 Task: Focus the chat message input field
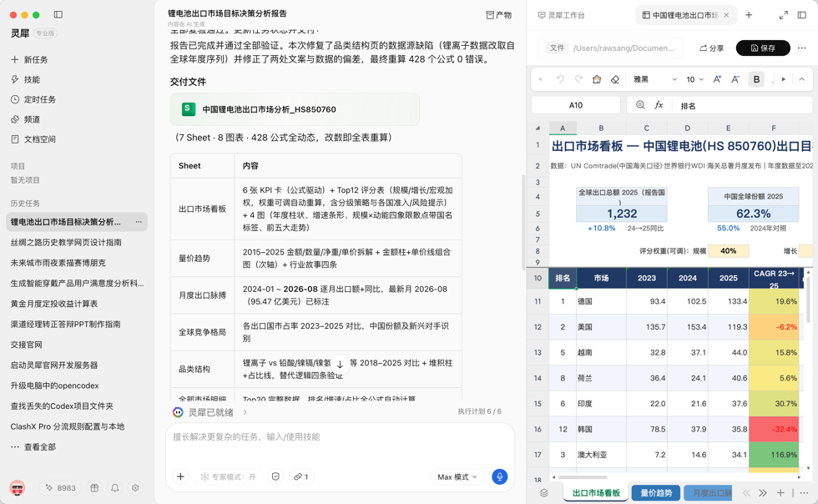click(341, 437)
